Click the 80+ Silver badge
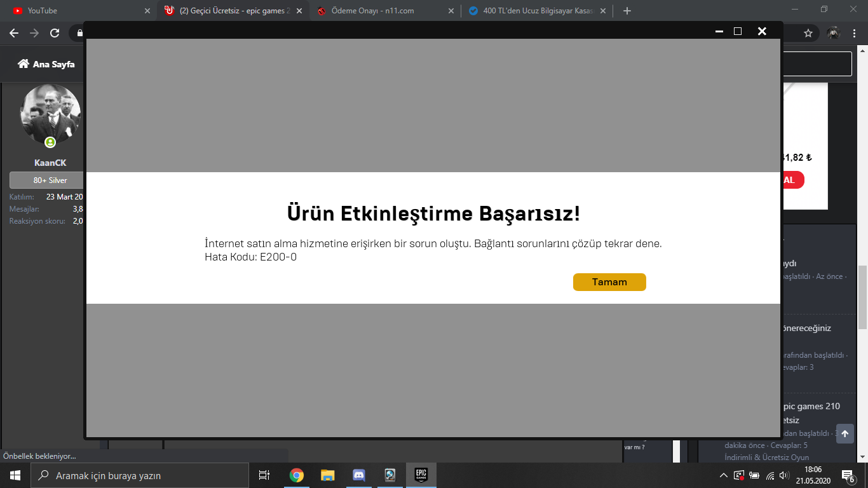Screen dimensions: 868x488 point(48,180)
